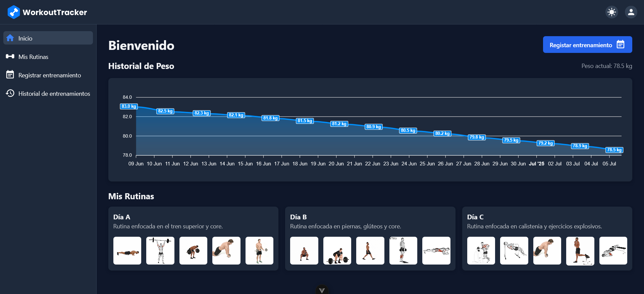Screen dimensions: 644x294
Task: Open the barbell overhead press thumbnail
Action: [160, 251]
